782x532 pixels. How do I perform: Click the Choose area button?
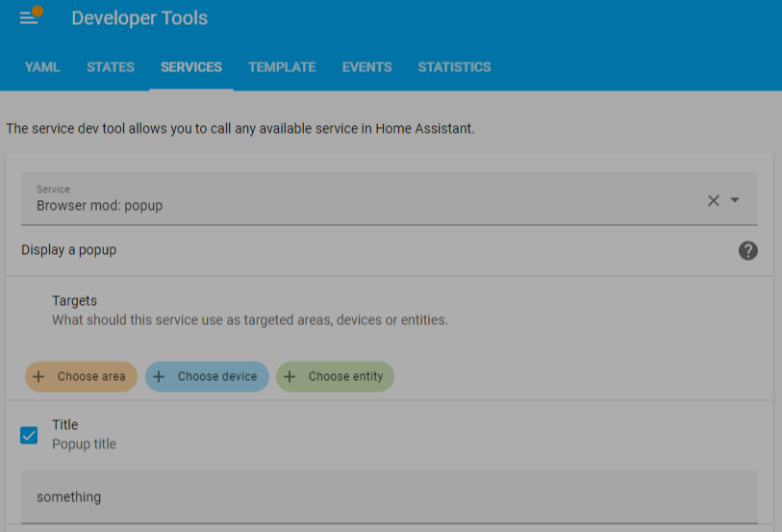(x=82, y=376)
